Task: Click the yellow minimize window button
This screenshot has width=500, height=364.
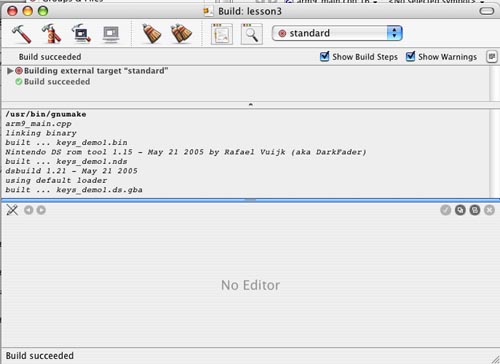Action: pyautogui.click(x=28, y=11)
